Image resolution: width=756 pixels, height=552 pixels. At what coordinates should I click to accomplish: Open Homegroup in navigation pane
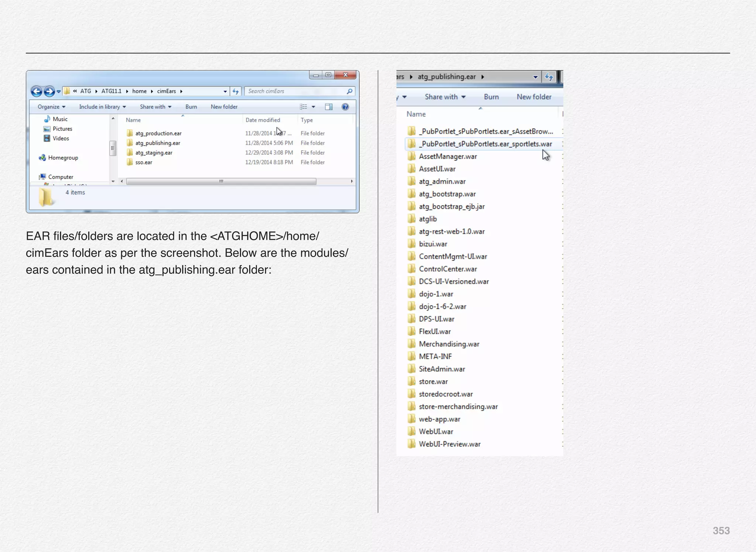(x=58, y=158)
